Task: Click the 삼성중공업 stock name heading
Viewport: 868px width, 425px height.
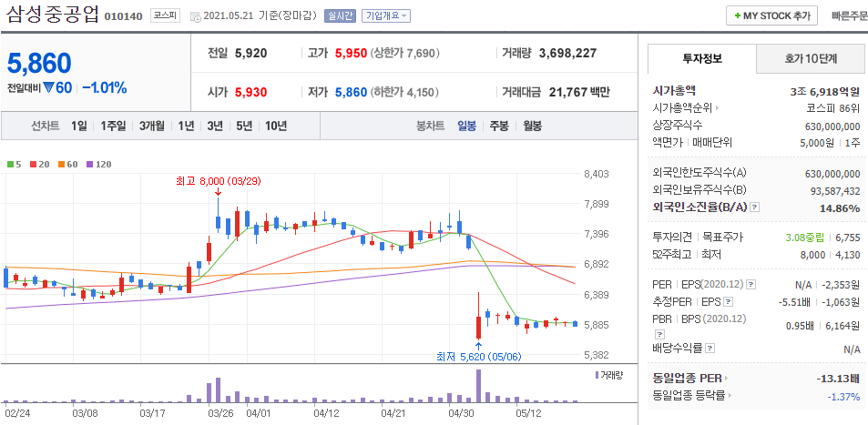Action: [x=53, y=14]
